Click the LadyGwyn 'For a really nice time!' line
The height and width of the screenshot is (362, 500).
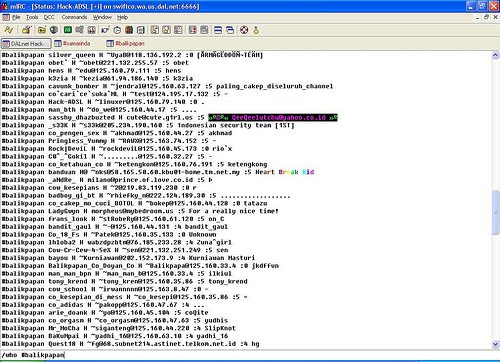(140, 211)
